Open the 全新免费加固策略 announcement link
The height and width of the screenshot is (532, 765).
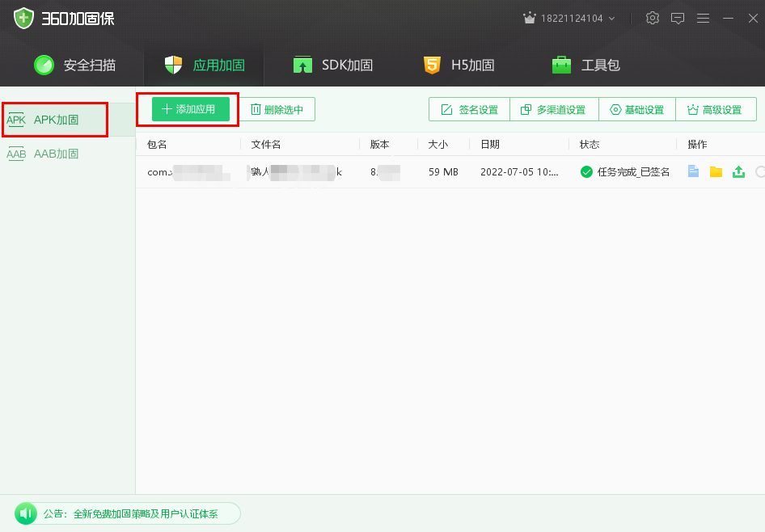point(146,514)
